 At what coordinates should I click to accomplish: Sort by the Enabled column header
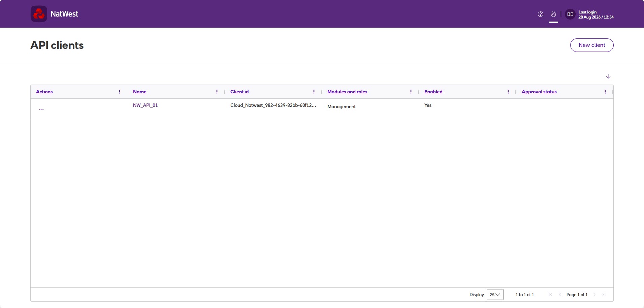click(433, 92)
